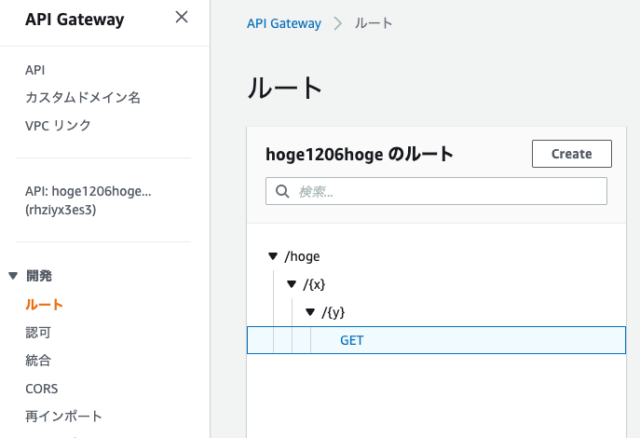Collapse the 開発 section triangle
640x438 pixels.
point(13,276)
